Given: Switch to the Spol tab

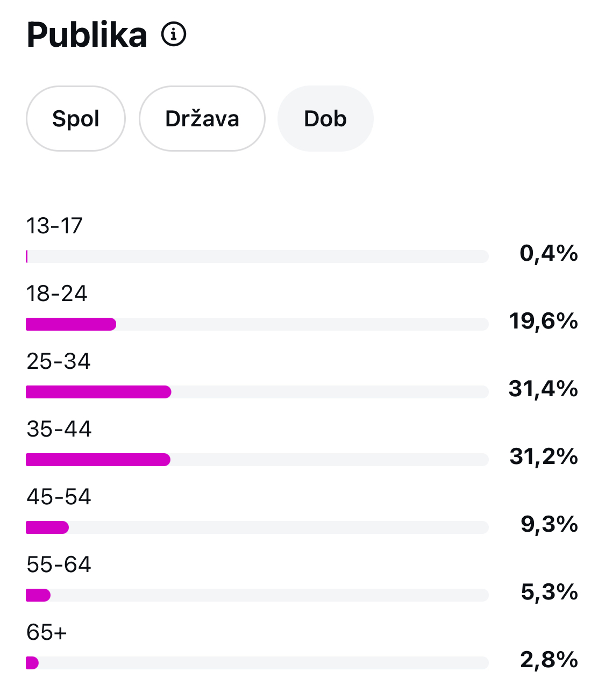Looking at the screenshot, I should pyautogui.click(x=76, y=118).
